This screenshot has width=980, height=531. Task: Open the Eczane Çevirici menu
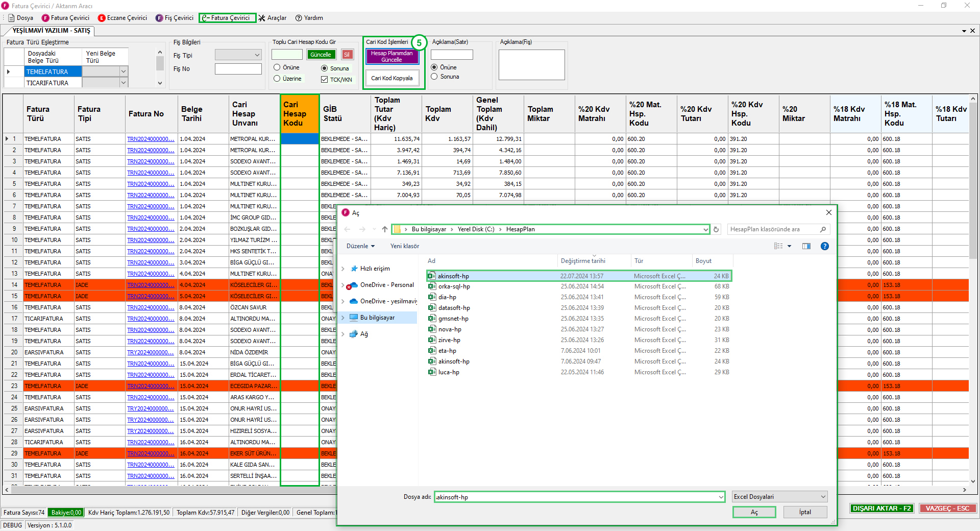click(122, 18)
